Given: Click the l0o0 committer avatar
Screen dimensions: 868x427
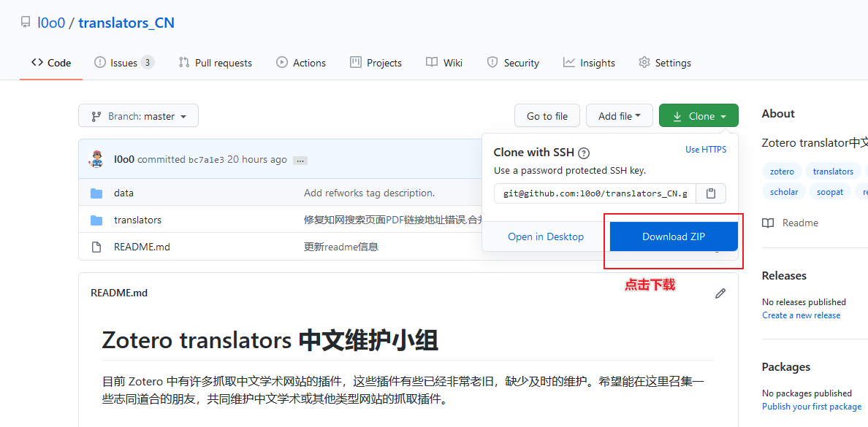Looking at the screenshot, I should pyautogui.click(x=97, y=159).
